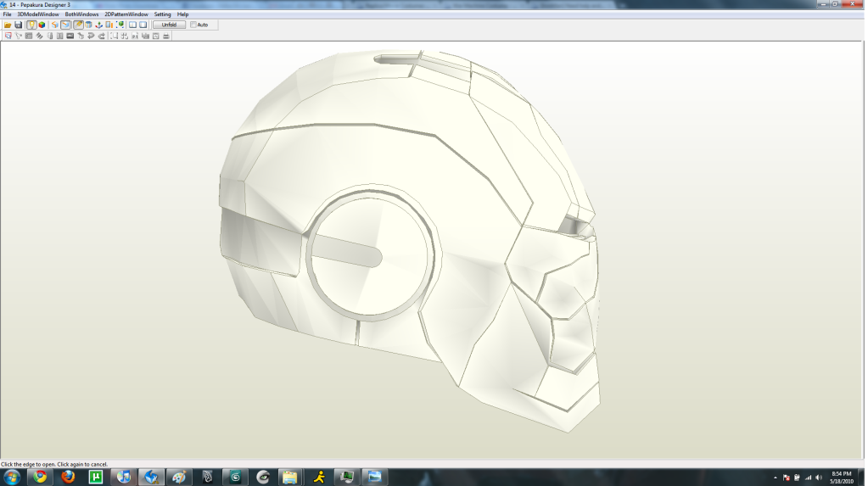Screen dimensions: 868x486
Task: Open File Explorer folder in taskbar
Action: [290, 478]
